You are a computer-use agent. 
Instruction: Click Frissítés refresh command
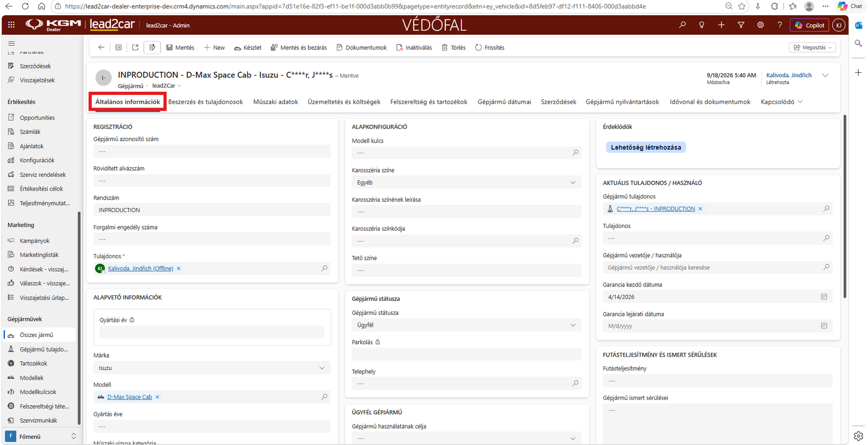click(x=489, y=48)
